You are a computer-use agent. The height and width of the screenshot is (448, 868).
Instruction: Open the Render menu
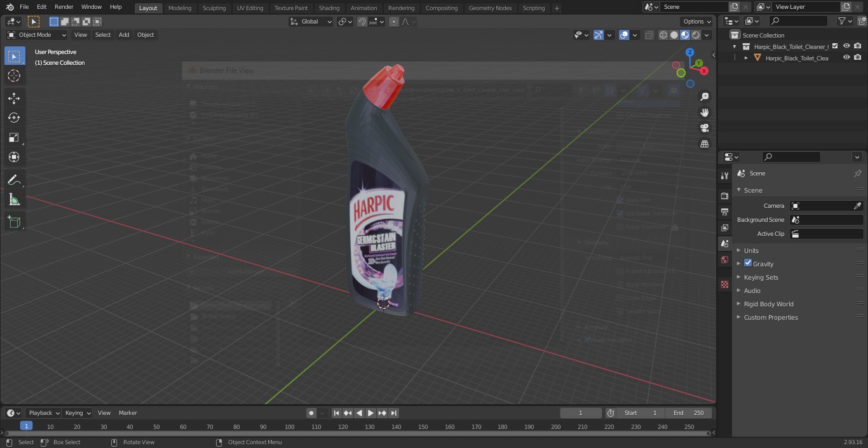[x=64, y=7]
